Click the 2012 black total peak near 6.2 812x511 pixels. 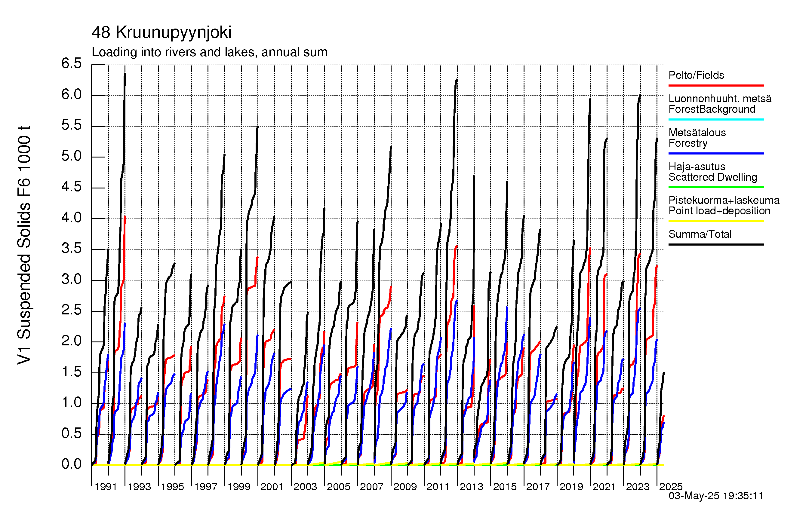[457, 80]
